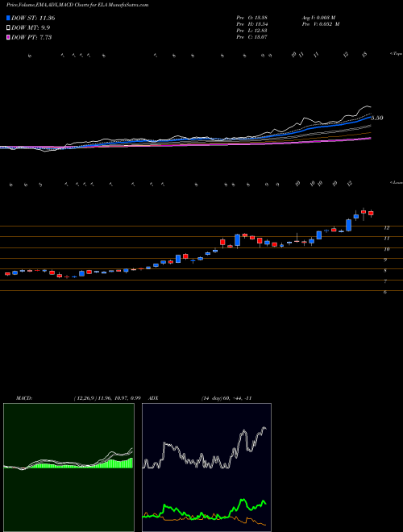Click the '<Tops' label at the right edge

(x=396, y=54)
